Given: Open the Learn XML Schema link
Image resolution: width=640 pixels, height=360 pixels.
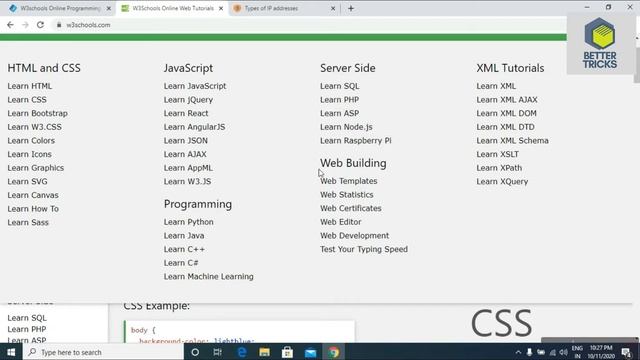Looking at the screenshot, I should pos(512,140).
